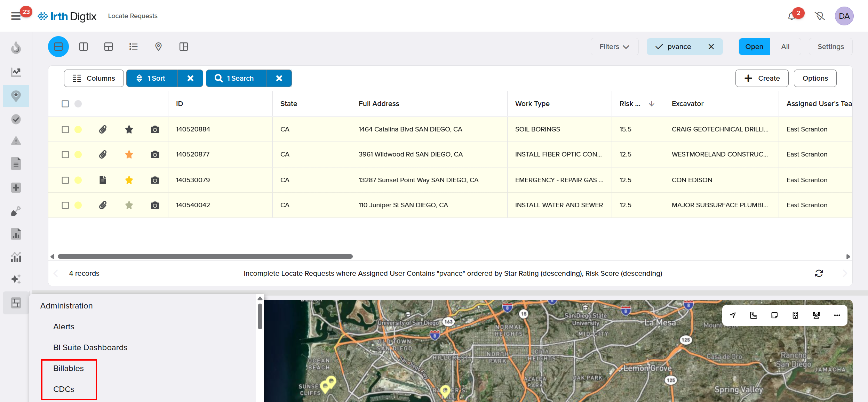Switch to the map pin view icon

(158, 47)
